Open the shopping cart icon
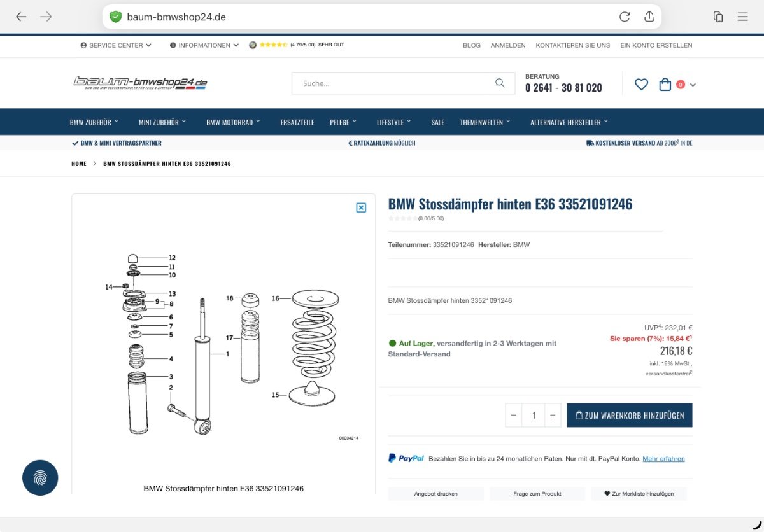This screenshot has width=764, height=532. [665, 84]
